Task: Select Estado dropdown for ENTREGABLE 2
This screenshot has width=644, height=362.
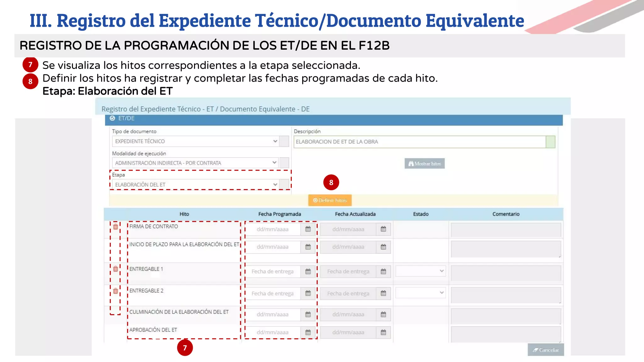Action: [x=420, y=293]
